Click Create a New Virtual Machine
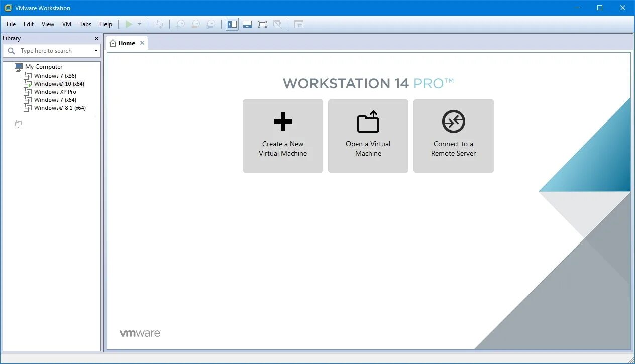635x364 pixels. pos(282,136)
